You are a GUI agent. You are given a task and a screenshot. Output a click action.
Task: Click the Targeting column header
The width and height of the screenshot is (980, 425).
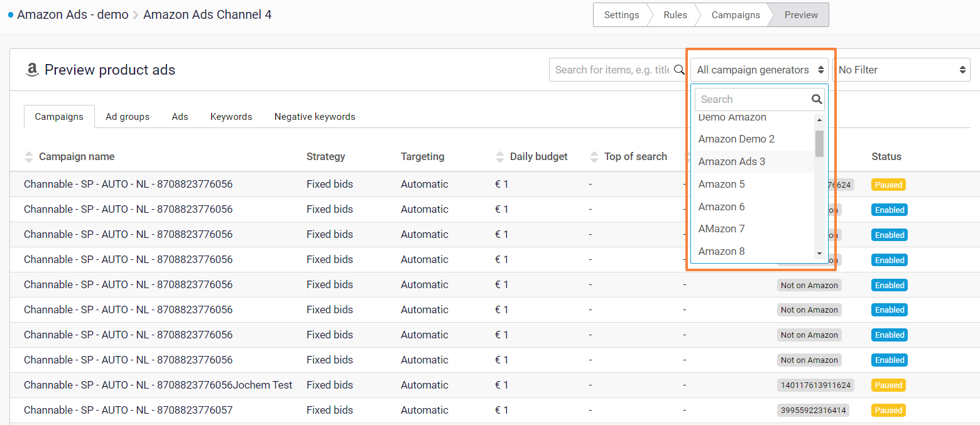422,157
